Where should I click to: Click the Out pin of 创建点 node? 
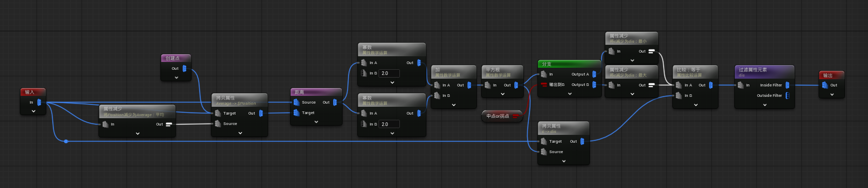point(184,68)
